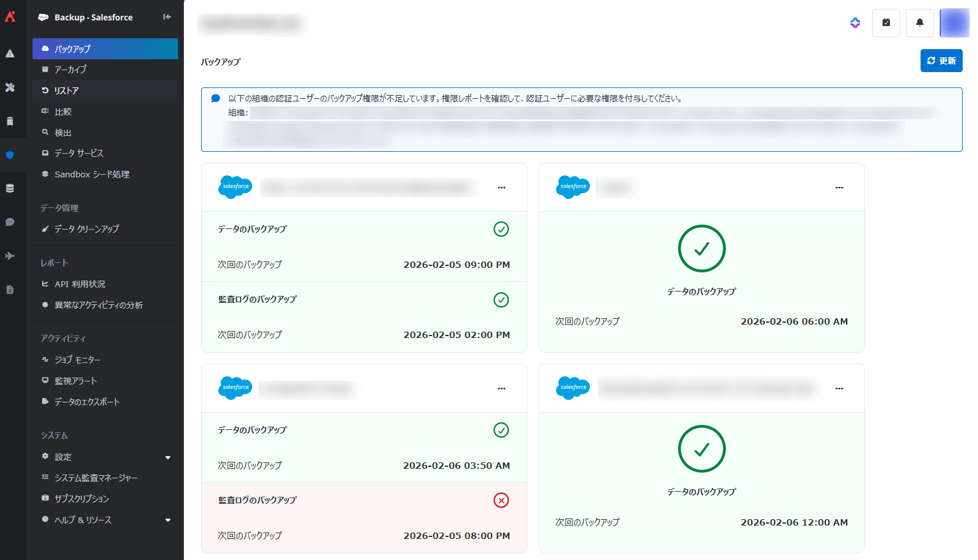Open the ellipsis menu on the top-right backup card
978x560 pixels.
pos(839,187)
